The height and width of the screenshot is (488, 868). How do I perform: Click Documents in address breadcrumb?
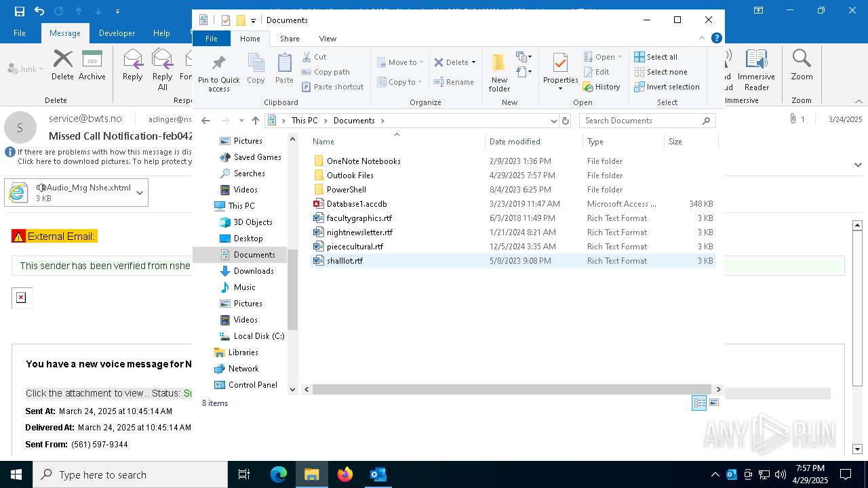tap(354, 121)
